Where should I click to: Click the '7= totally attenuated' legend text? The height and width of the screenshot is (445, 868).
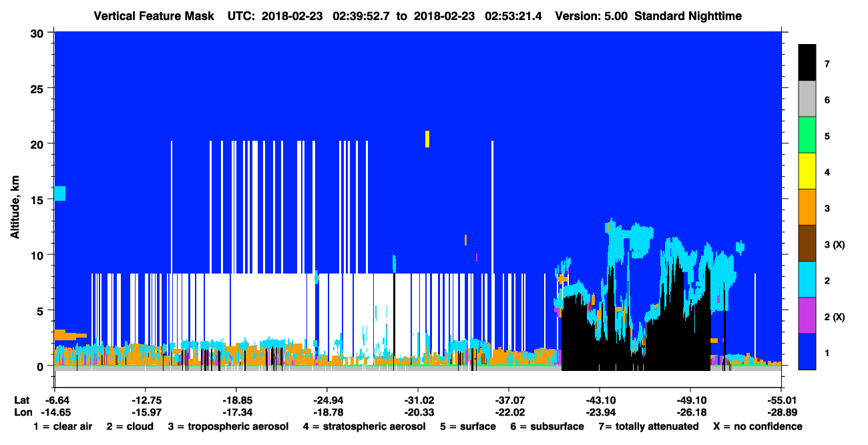pos(648,426)
